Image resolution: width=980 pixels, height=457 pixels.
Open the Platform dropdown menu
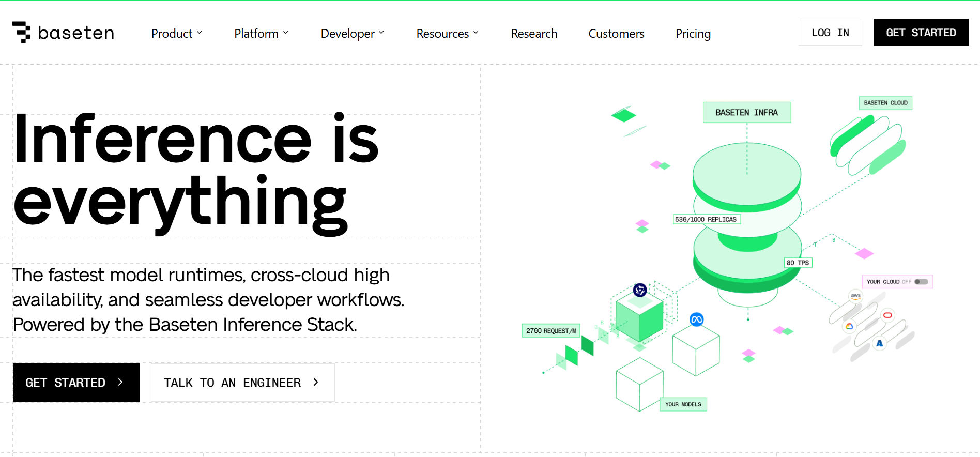pyautogui.click(x=261, y=34)
